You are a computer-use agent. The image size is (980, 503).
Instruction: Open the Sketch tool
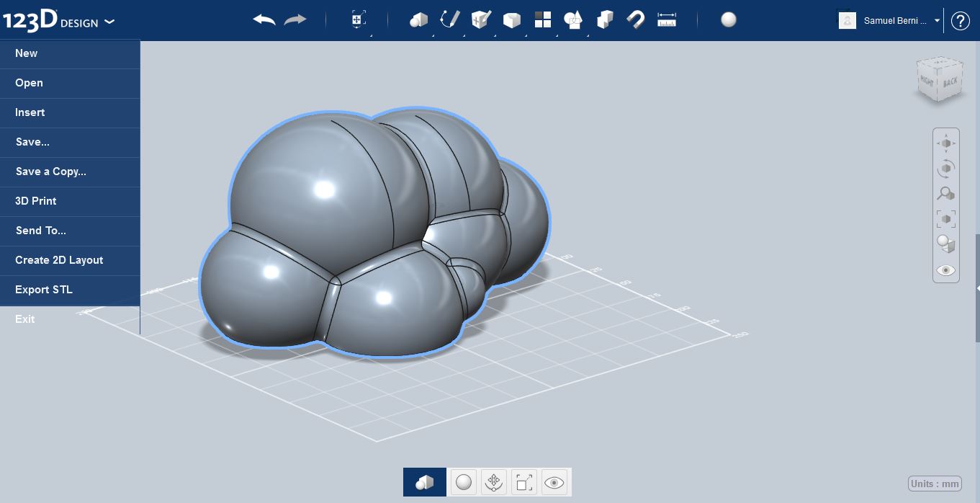[x=449, y=19]
